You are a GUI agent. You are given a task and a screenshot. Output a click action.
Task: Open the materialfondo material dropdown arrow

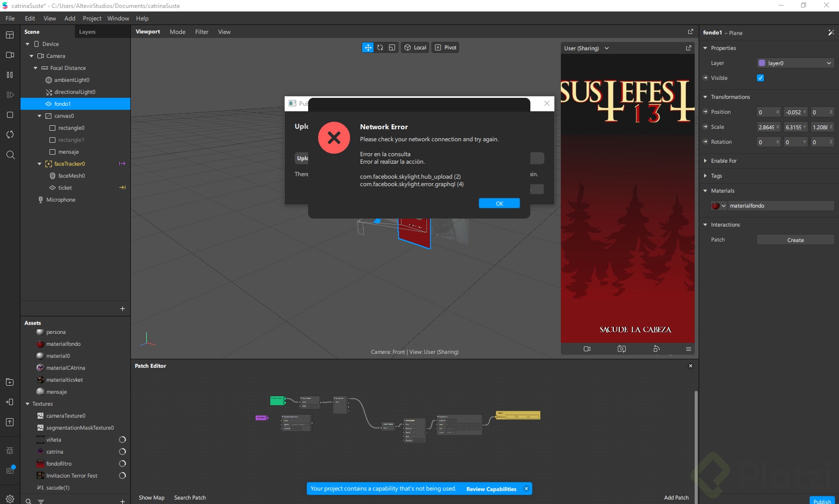coord(724,206)
